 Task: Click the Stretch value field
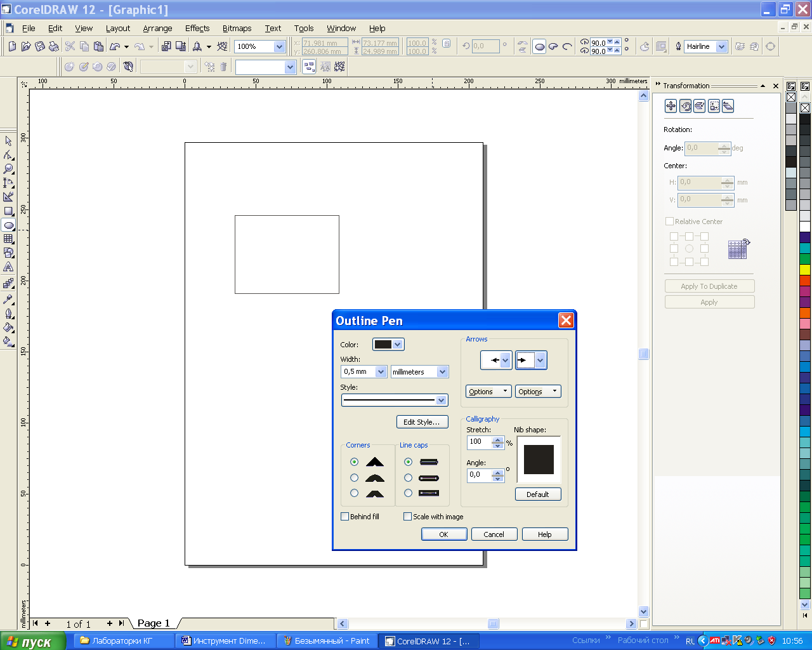480,442
